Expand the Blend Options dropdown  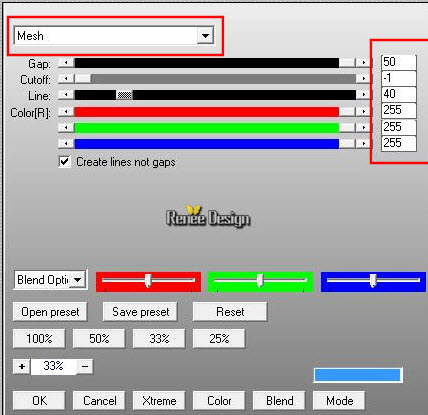click(x=78, y=280)
